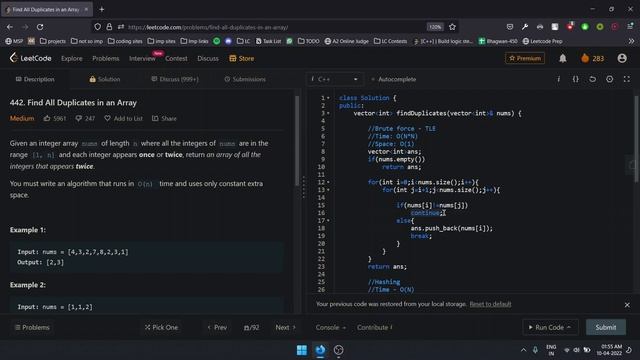Dismiss the restored code notice
The height and width of the screenshot is (360, 640).
point(627,304)
